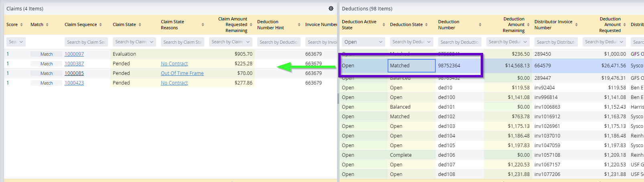644x182 pixels.
Task: Click Match button for claim 1000423
Action: (47, 83)
